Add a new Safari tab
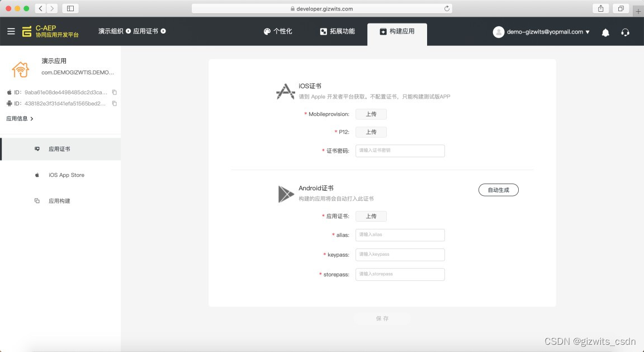The image size is (644, 352). coord(638,12)
